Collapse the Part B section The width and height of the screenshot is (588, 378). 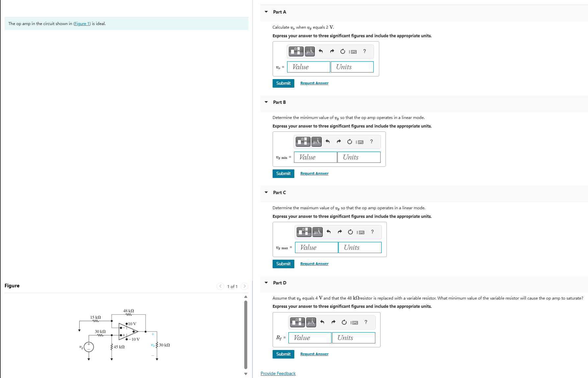(266, 102)
